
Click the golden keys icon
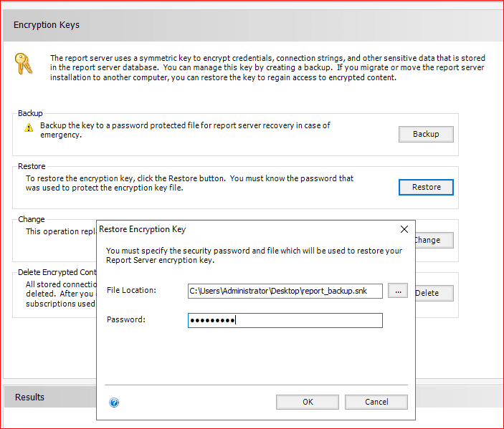pos(24,64)
